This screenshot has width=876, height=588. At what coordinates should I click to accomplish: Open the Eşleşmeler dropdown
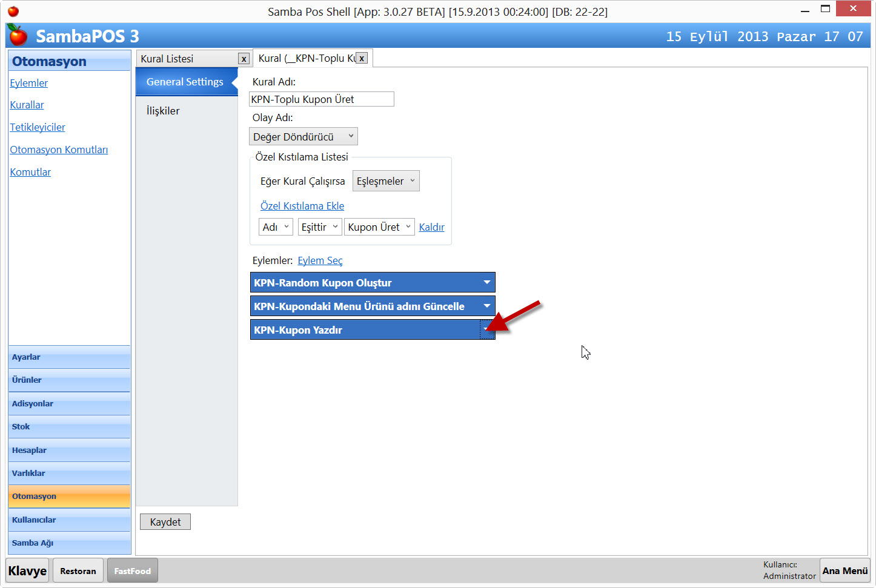[385, 181]
